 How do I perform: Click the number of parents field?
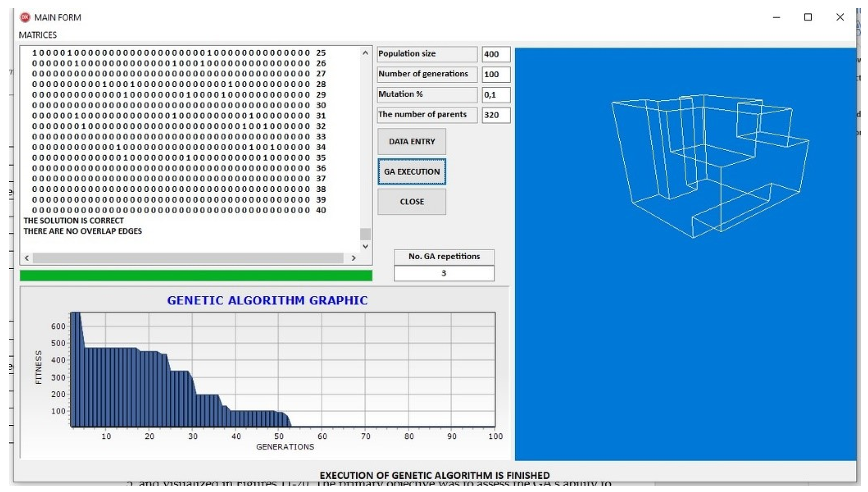(x=496, y=115)
